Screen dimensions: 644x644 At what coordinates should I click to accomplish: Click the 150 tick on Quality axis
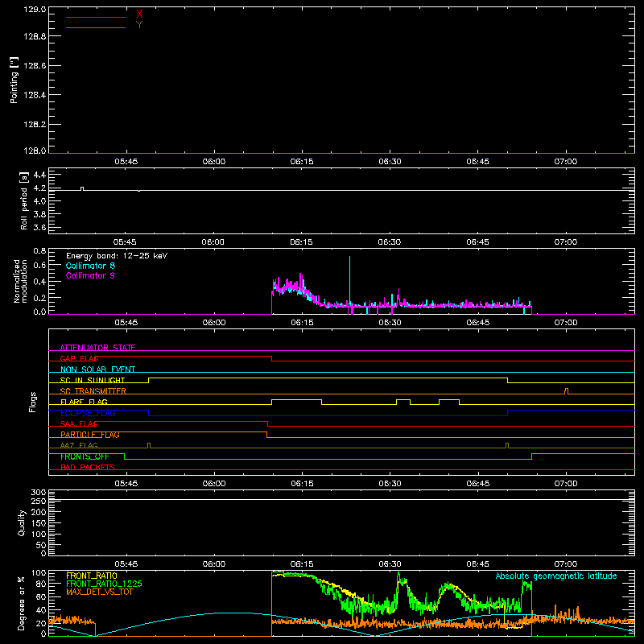(39, 523)
